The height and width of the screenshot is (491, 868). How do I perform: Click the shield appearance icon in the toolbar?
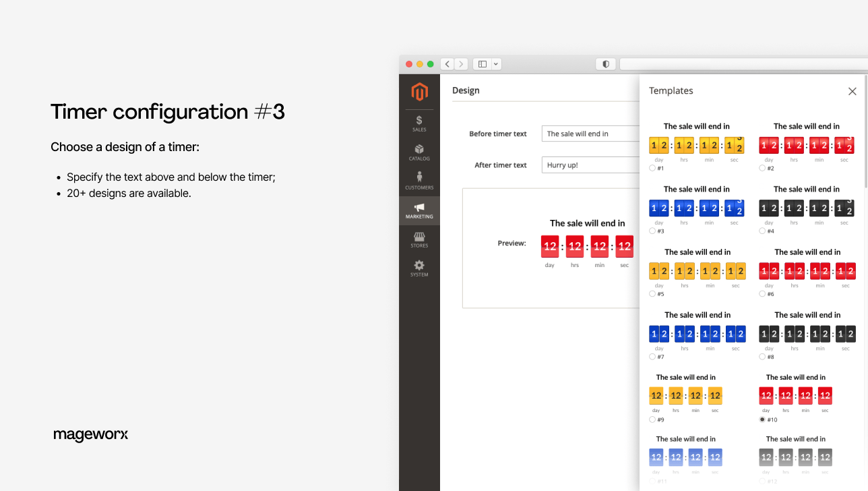pos(604,63)
